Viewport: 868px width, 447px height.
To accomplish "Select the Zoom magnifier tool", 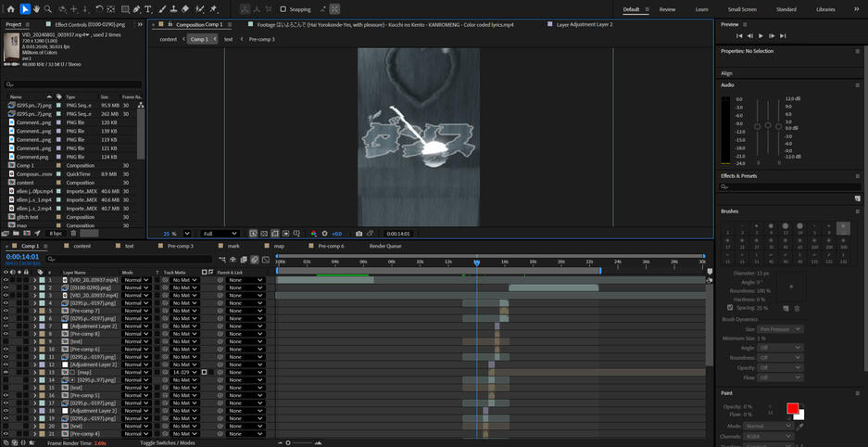I will [48, 9].
